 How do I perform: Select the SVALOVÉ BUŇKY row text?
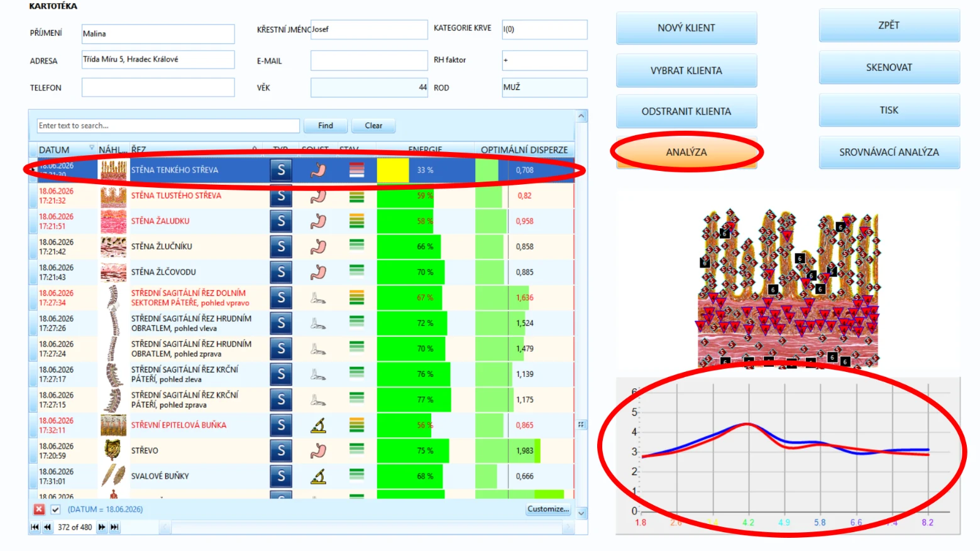(x=160, y=476)
